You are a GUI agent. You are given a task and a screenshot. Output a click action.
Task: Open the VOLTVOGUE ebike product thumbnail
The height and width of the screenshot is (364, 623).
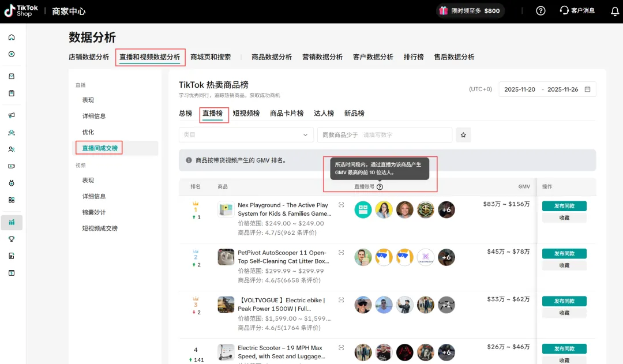click(226, 305)
